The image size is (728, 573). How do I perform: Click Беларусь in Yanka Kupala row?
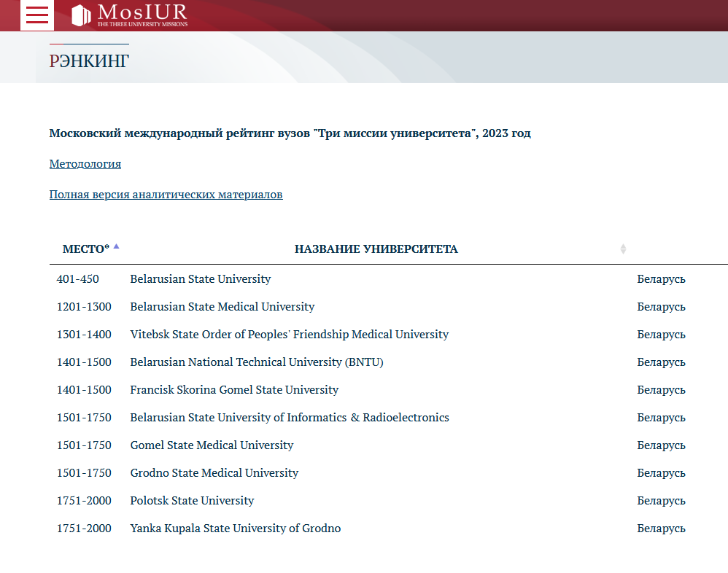point(661,529)
